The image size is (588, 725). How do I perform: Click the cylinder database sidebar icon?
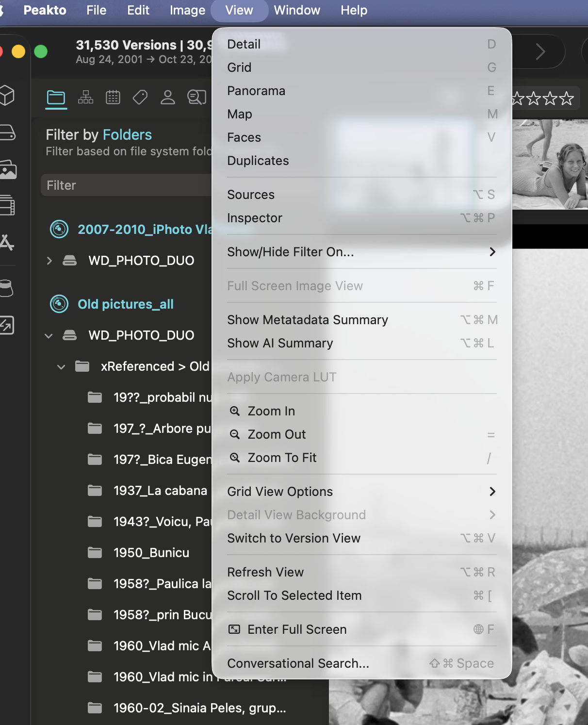[x=6, y=288]
